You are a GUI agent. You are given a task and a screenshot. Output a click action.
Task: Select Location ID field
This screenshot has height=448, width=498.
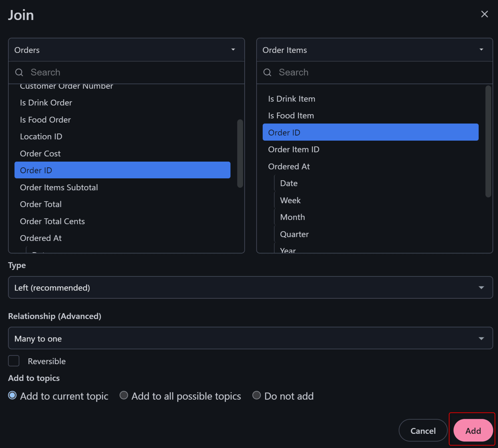point(122,137)
